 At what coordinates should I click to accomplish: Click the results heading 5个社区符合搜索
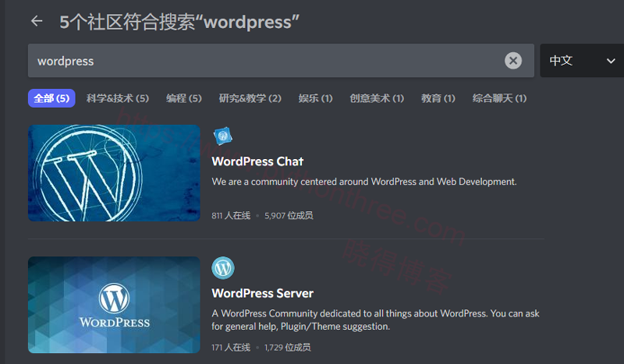[179, 22]
